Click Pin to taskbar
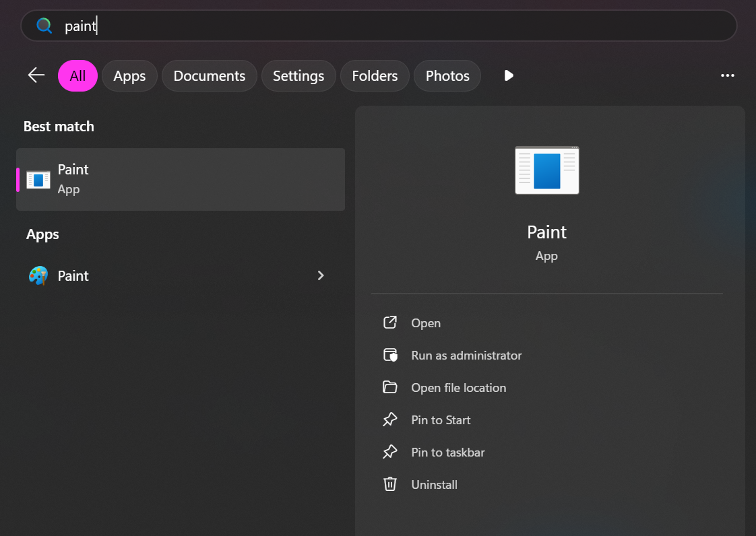This screenshot has width=756, height=536. tap(448, 452)
